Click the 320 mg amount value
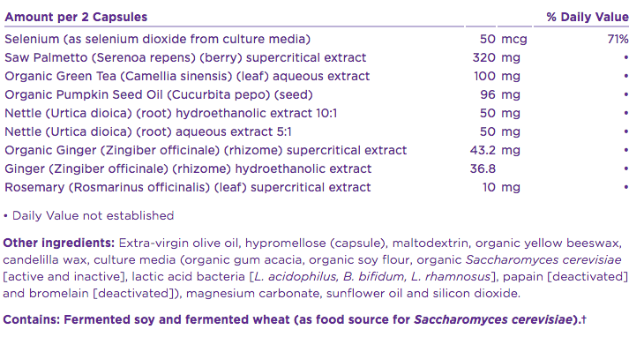 496,57
